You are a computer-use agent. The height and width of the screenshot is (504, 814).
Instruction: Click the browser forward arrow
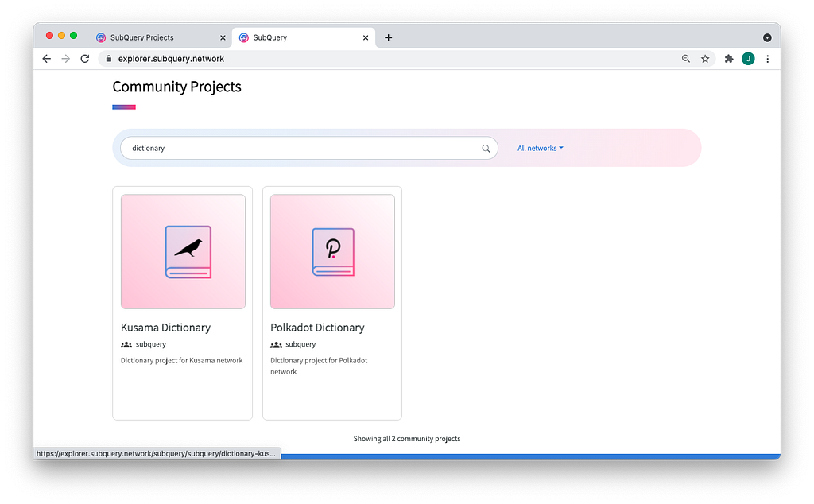65,59
